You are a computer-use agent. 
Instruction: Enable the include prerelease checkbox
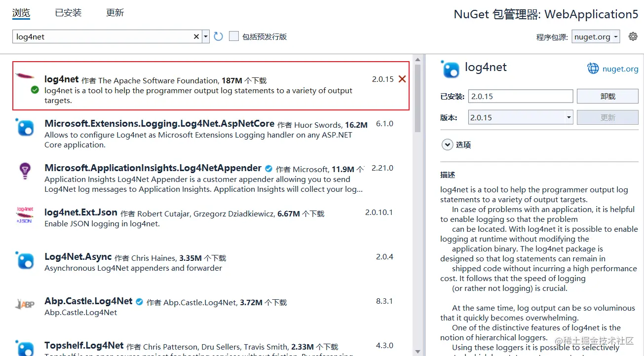pos(234,36)
